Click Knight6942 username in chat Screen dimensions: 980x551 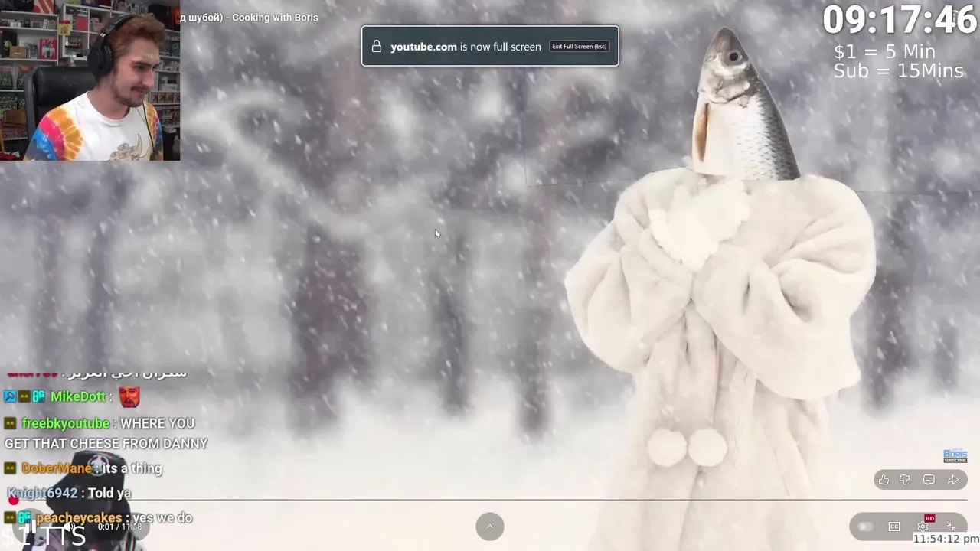(x=42, y=494)
